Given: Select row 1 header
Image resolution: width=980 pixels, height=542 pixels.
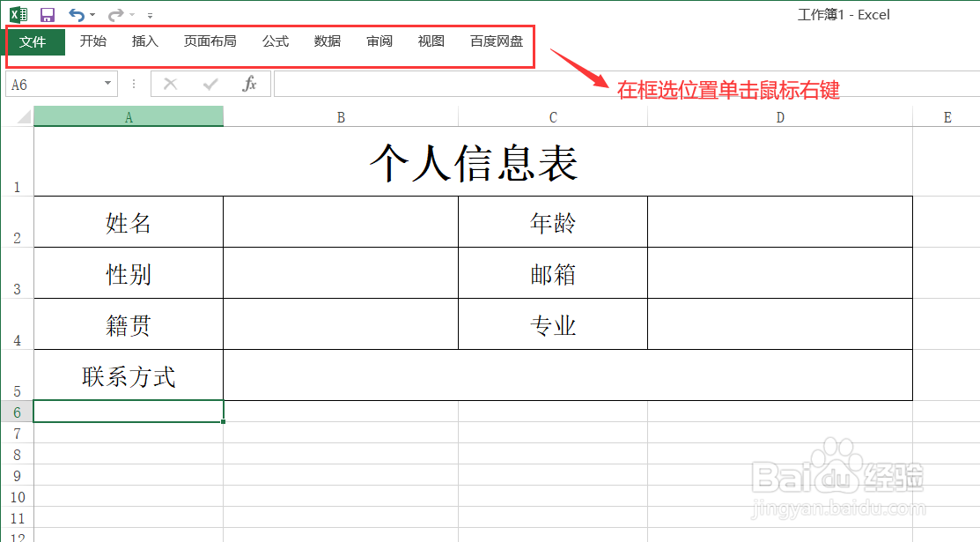Looking at the screenshot, I should (x=17, y=161).
